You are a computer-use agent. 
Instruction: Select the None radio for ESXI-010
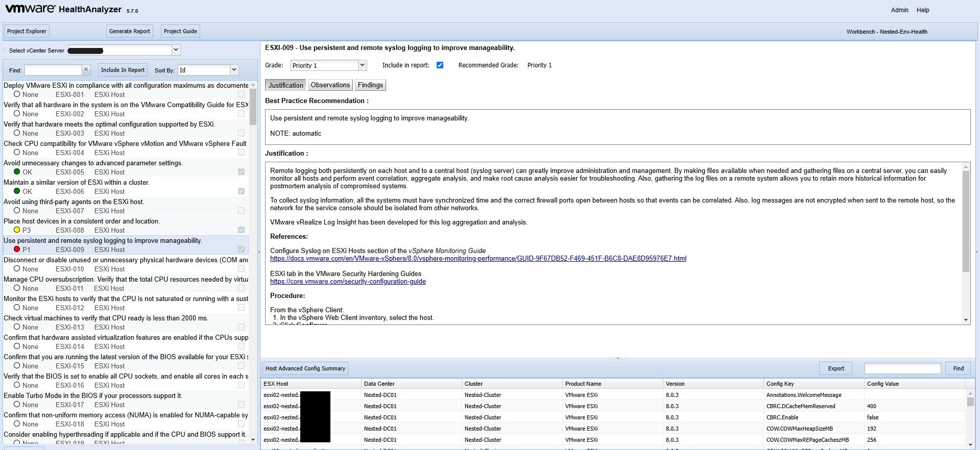point(17,269)
